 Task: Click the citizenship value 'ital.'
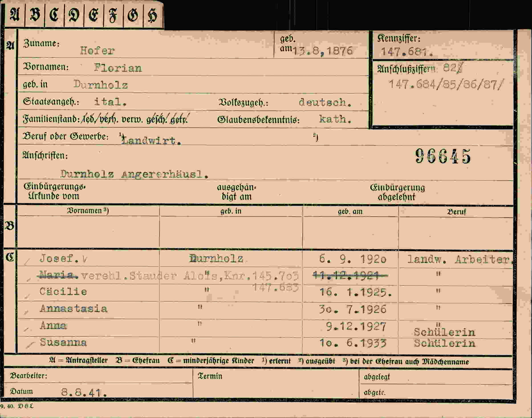110,102
